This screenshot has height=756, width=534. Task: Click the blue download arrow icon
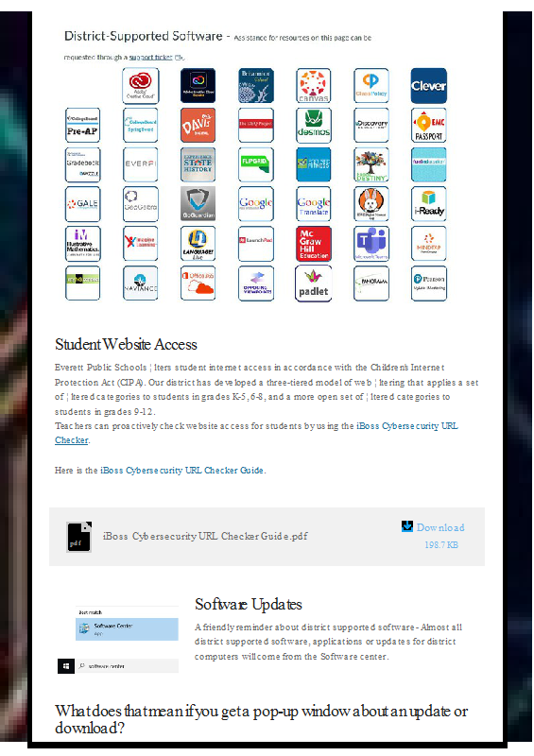coord(407,526)
